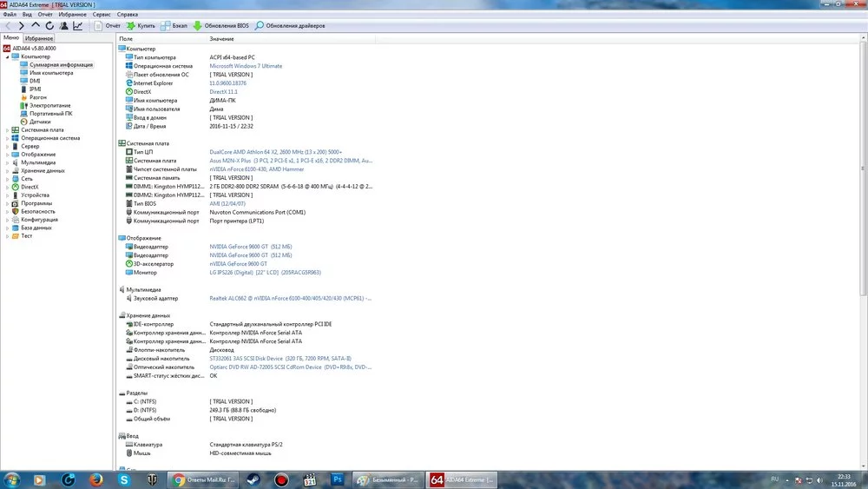Open Skype from the taskbar
Screen dimensions: 868x489
click(124, 479)
